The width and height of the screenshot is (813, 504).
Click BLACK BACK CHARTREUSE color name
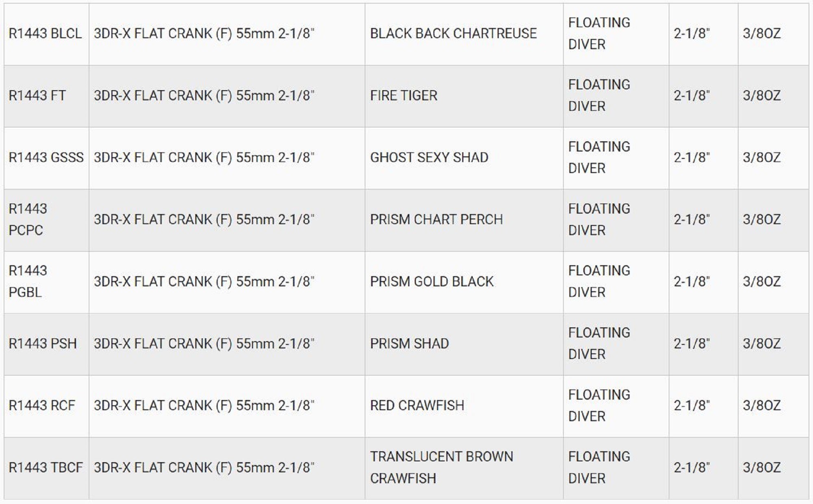453,33
